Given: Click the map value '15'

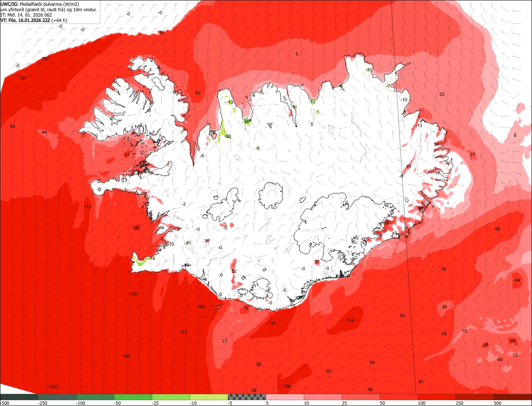Looking at the screenshot, I should click(x=465, y=331).
